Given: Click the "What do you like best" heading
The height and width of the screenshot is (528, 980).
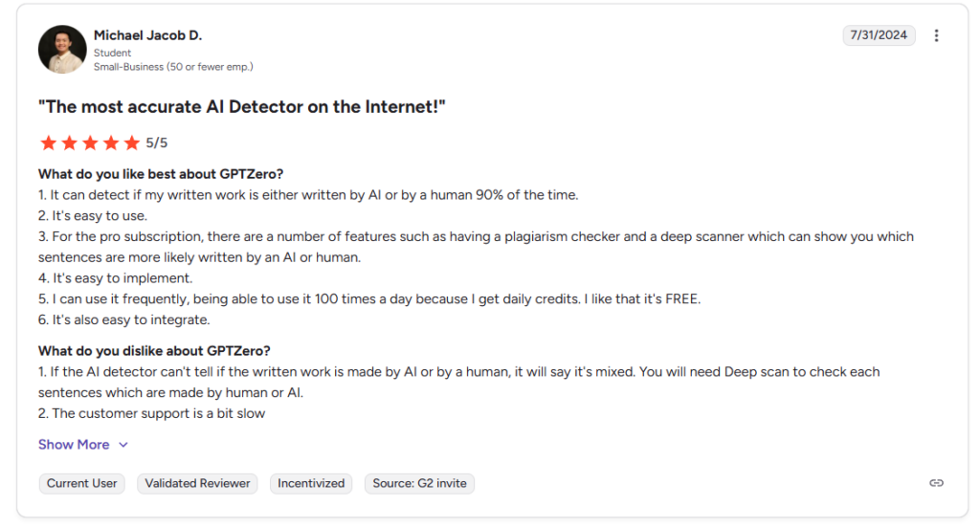Looking at the screenshot, I should [161, 174].
